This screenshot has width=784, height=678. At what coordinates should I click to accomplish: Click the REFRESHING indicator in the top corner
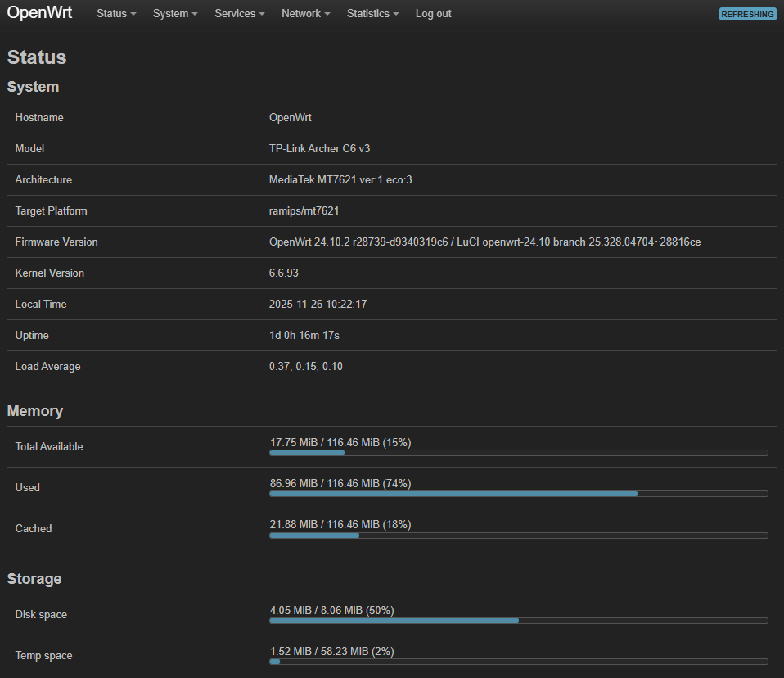tap(746, 14)
